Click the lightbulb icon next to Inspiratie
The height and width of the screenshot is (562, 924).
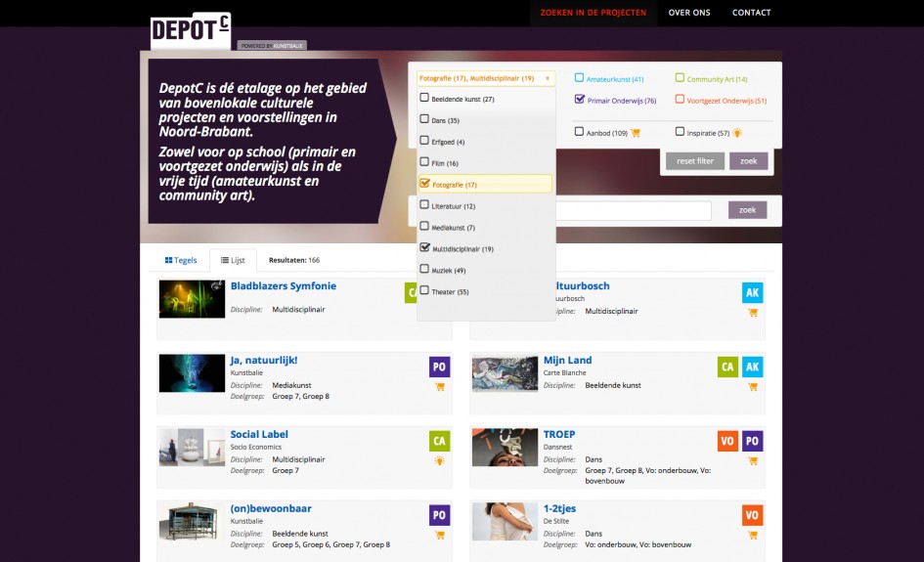tap(737, 133)
